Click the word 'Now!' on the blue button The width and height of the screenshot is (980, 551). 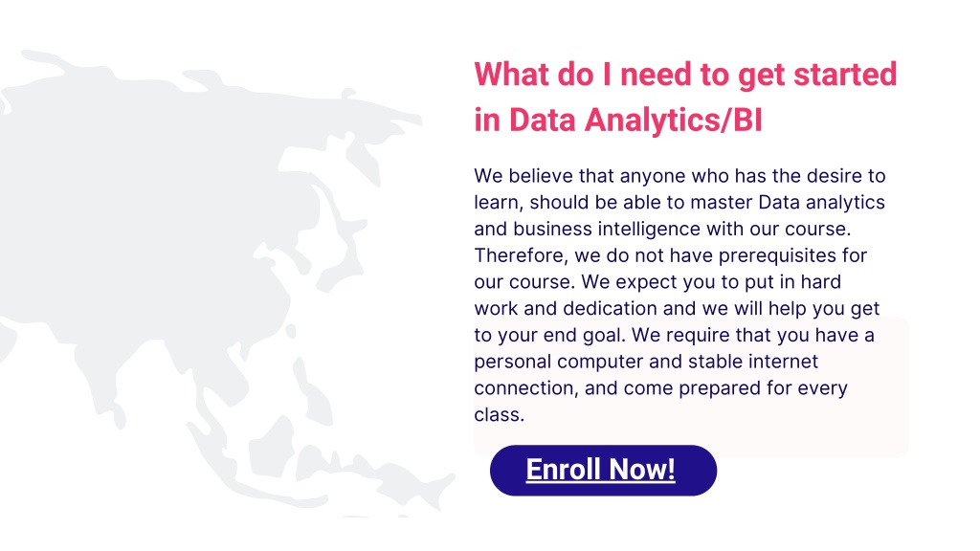[x=642, y=470]
